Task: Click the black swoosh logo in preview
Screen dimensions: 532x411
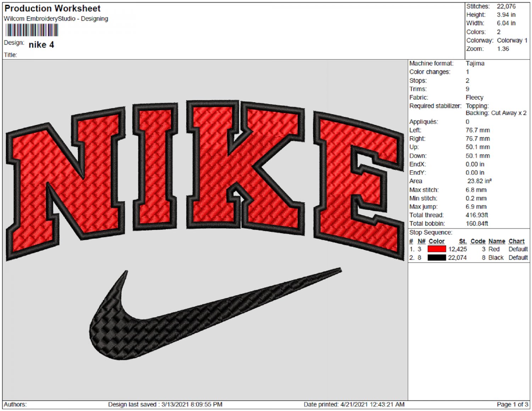Action: tap(215, 314)
